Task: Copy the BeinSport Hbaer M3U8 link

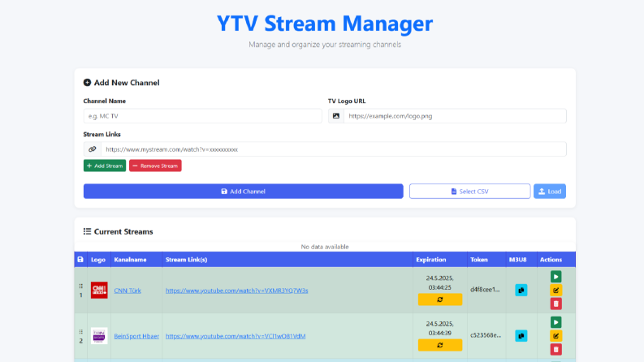Action: click(521, 336)
